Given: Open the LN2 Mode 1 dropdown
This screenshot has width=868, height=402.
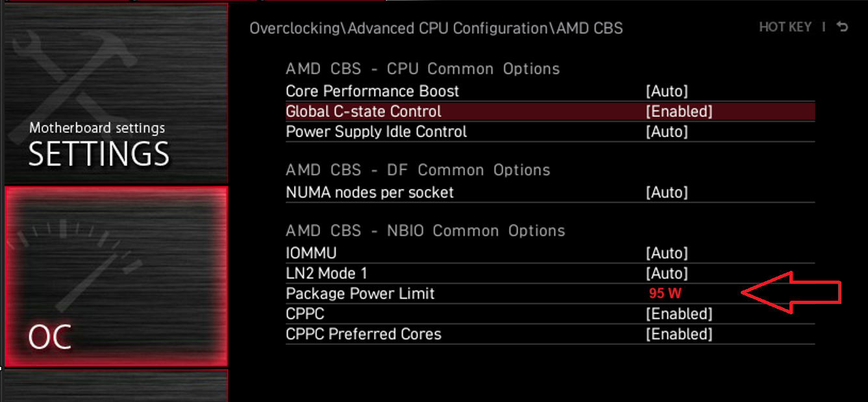Looking at the screenshot, I should pos(666,273).
